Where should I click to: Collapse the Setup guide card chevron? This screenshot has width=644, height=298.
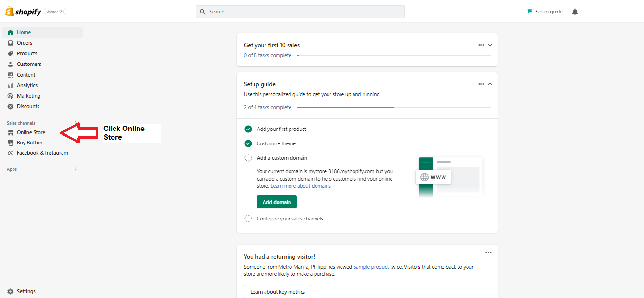point(490,84)
